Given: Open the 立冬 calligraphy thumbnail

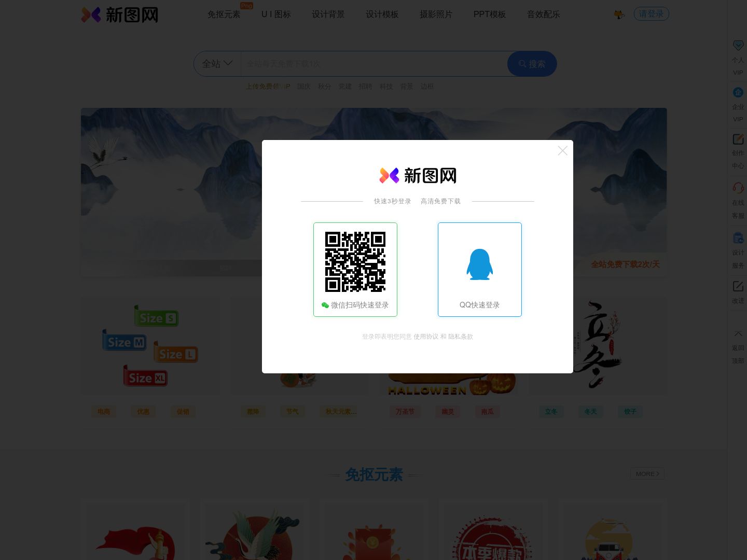Looking at the screenshot, I should [x=598, y=345].
